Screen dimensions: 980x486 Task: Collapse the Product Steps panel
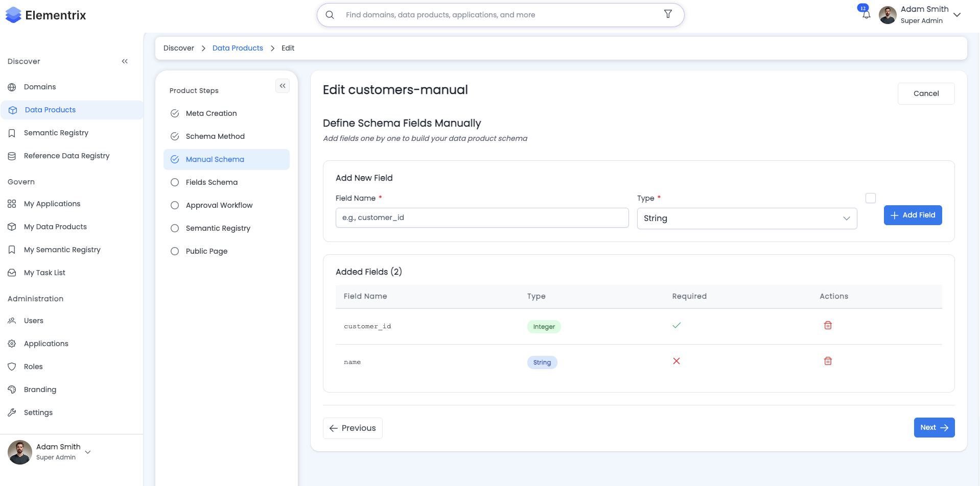click(283, 86)
